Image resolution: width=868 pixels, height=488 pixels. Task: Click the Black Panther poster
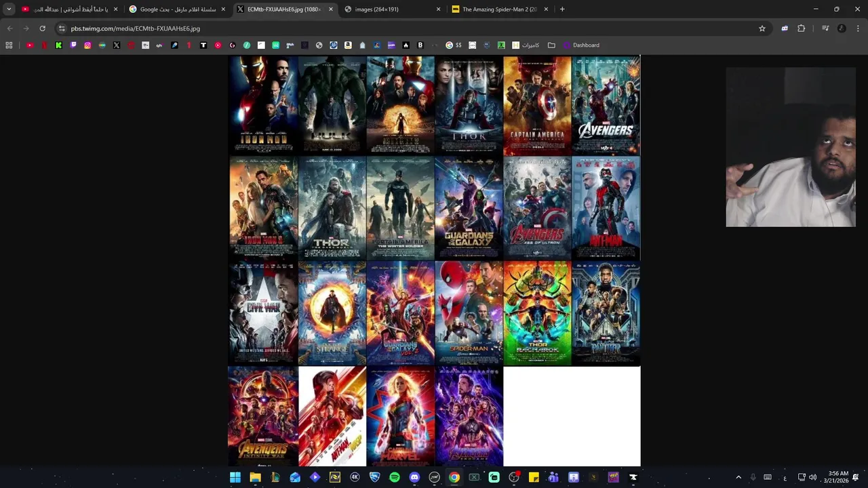[x=606, y=313]
